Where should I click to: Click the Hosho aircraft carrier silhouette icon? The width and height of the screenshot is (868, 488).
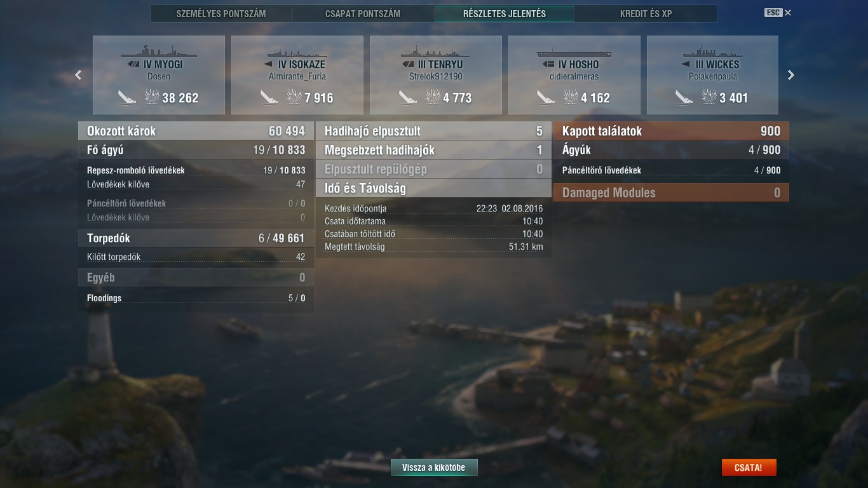tap(574, 51)
